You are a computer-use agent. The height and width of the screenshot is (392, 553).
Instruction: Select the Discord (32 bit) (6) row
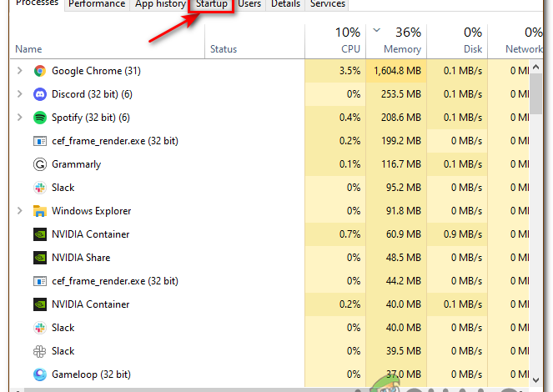pyautogui.click(x=269, y=94)
